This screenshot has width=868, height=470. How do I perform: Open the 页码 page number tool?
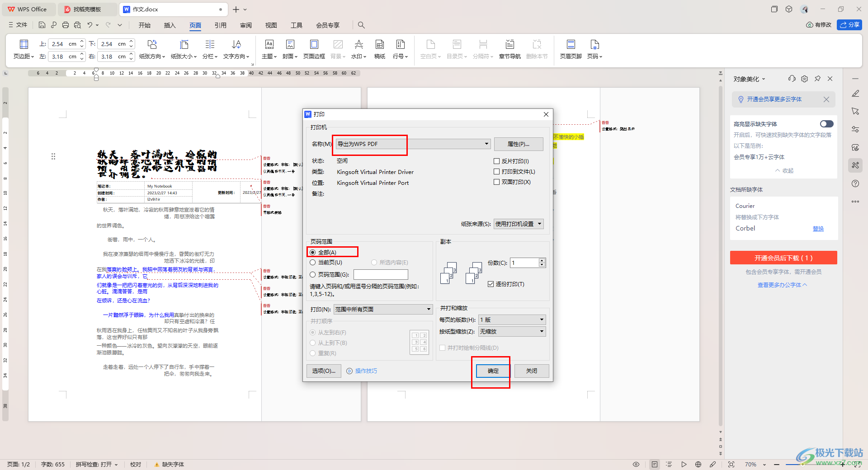(594, 49)
